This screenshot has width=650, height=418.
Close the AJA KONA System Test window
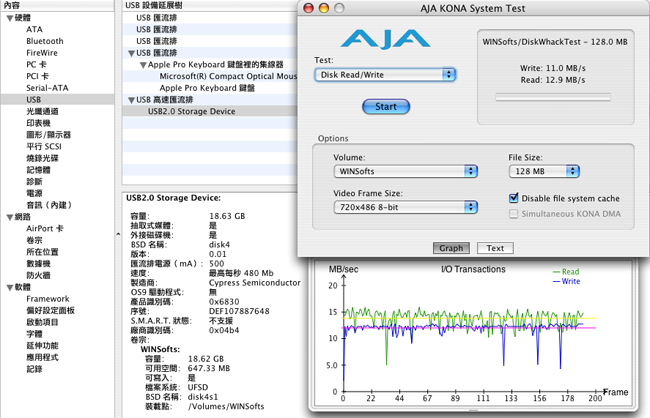[x=308, y=8]
